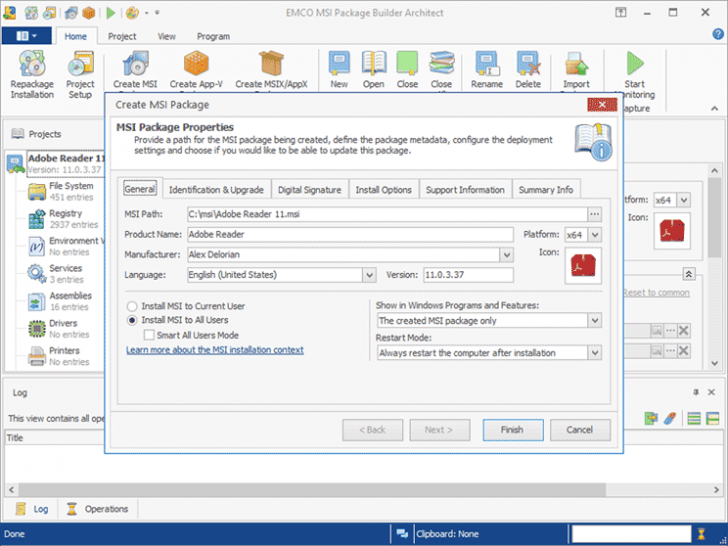728x546 pixels.
Task: Open the Digital Signature tab
Action: tap(309, 189)
